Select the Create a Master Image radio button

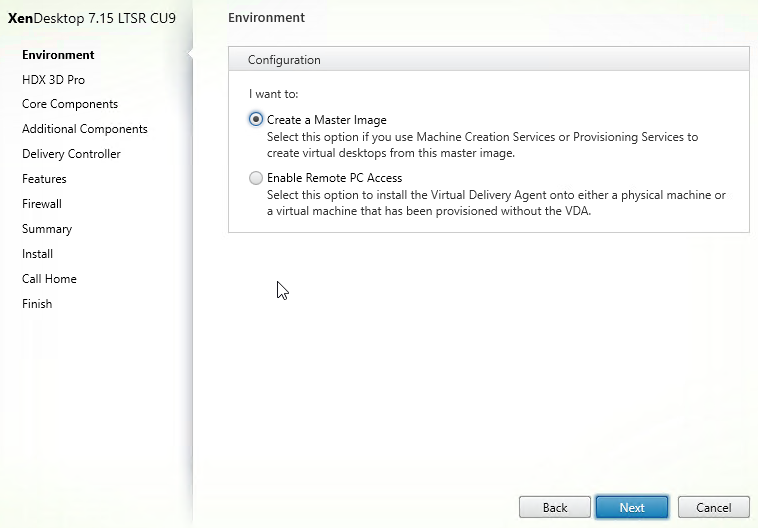(256, 119)
